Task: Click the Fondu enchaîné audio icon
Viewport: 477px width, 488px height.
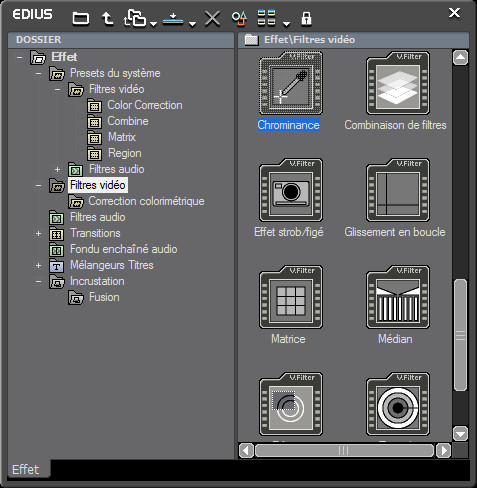Action: [57, 250]
